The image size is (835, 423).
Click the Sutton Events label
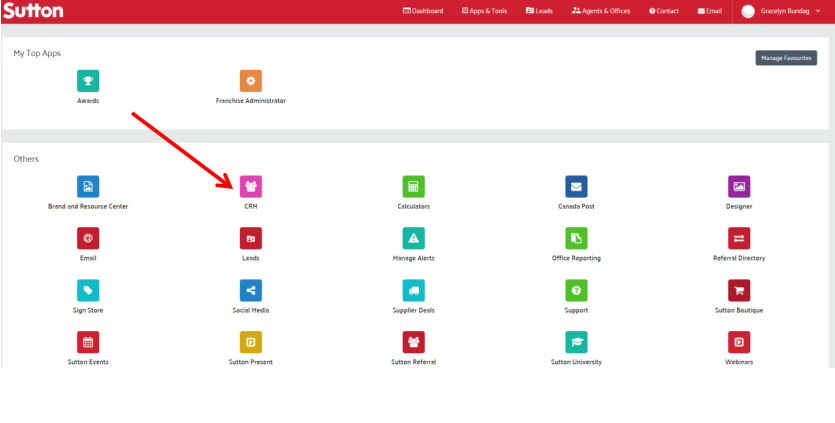click(88, 362)
